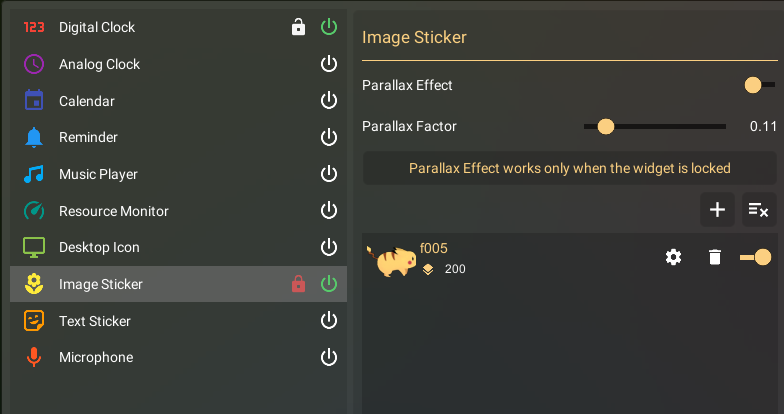Screen dimensions: 784x414
Task: Turn off the Digital Clock power button
Action: coord(329,27)
